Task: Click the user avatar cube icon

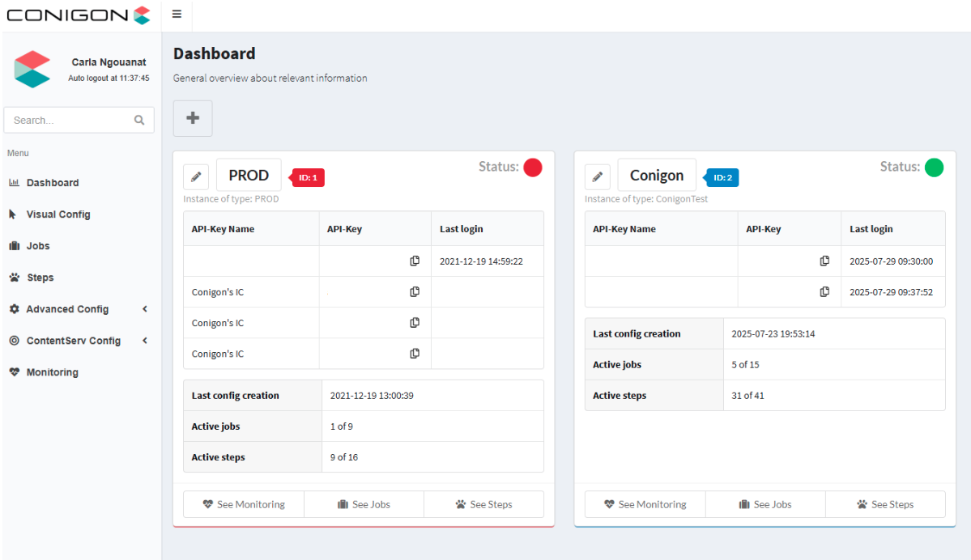Action: click(x=32, y=70)
